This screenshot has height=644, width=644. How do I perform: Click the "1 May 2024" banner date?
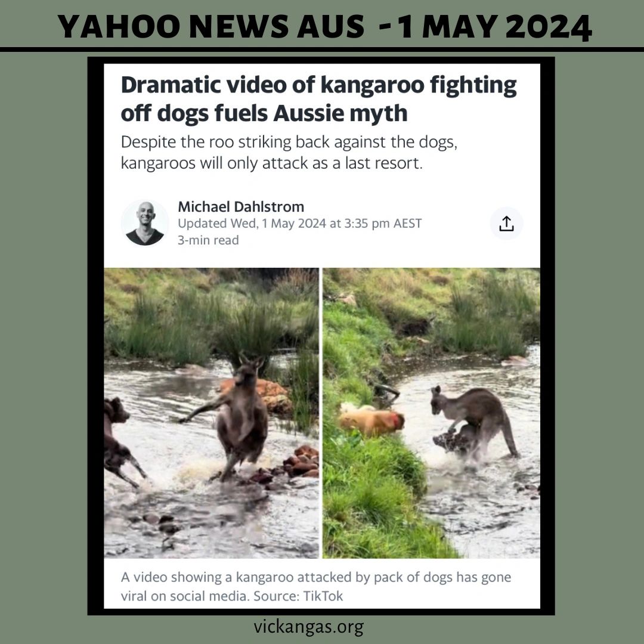click(494, 27)
